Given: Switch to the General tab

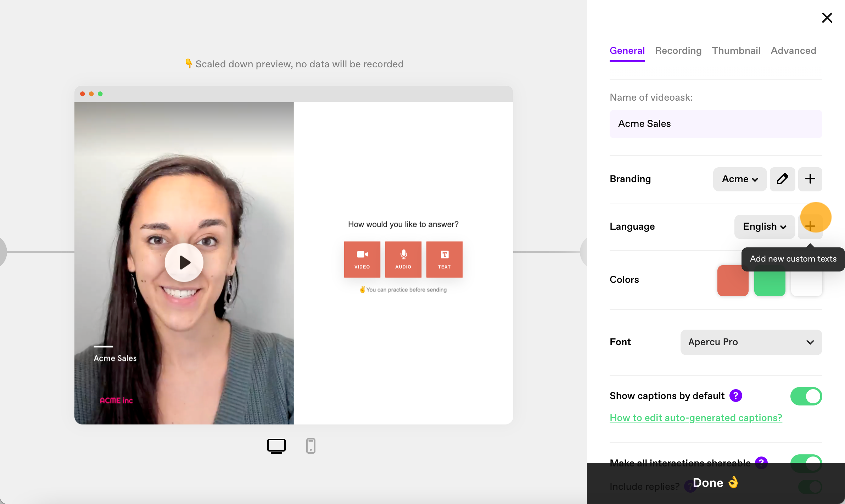Looking at the screenshot, I should (x=627, y=51).
